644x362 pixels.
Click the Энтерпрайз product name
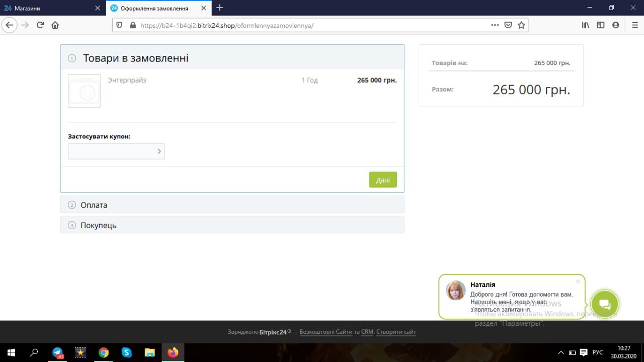(127, 80)
